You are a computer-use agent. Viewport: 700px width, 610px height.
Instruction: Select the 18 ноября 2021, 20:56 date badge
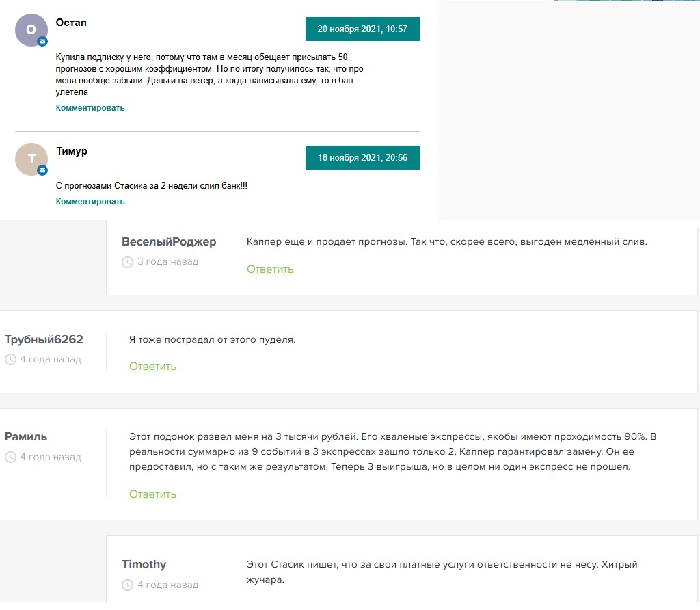[x=362, y=158]
